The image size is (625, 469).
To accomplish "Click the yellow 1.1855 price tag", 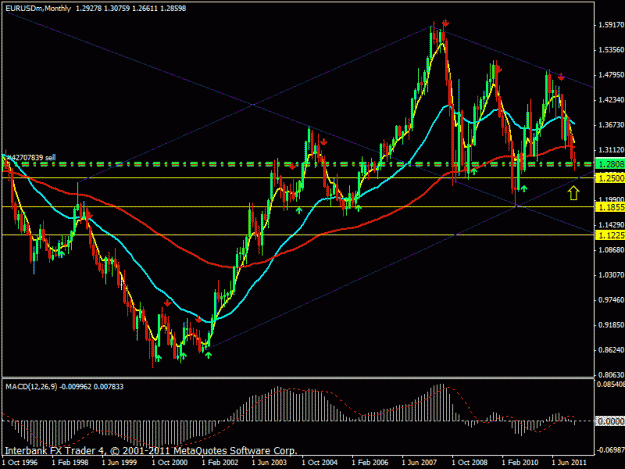I will tap(609, 207).
